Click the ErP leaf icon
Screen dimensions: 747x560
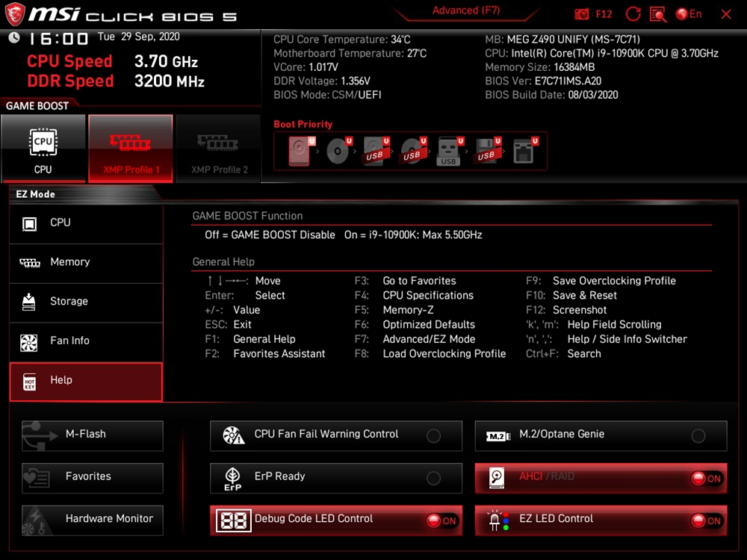point(232,479)
